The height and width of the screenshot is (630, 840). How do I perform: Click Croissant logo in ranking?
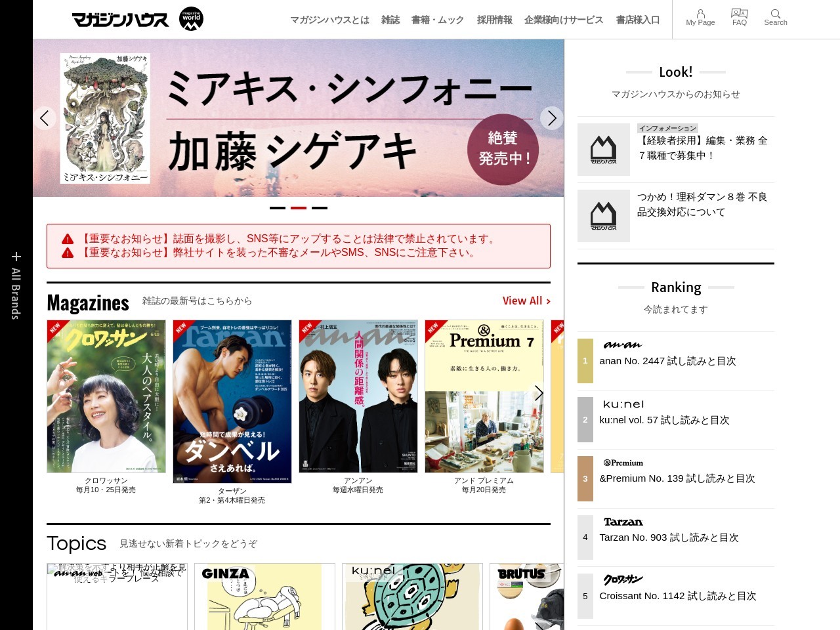pos(623,579)
